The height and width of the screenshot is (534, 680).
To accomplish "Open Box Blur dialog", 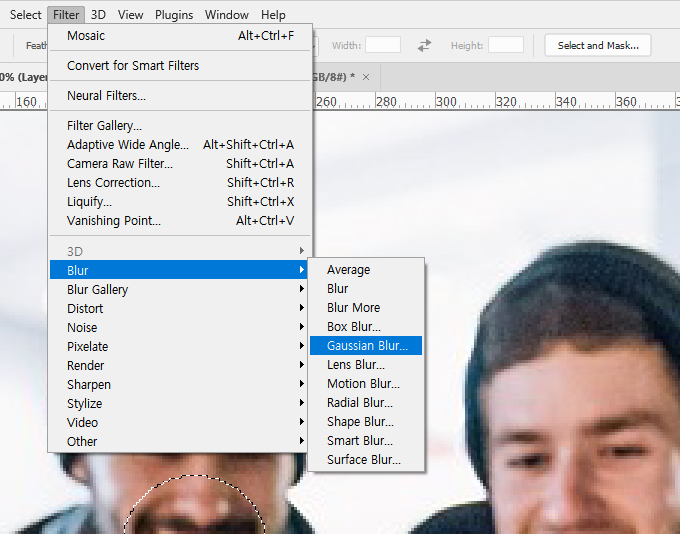I will pyautogui.click(x=366, y=327).
